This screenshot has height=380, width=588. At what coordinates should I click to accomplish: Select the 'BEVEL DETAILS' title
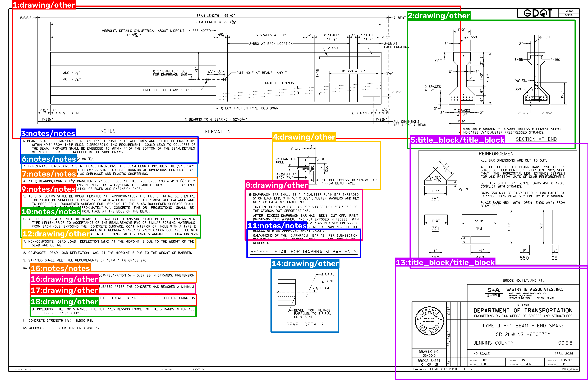305,325
